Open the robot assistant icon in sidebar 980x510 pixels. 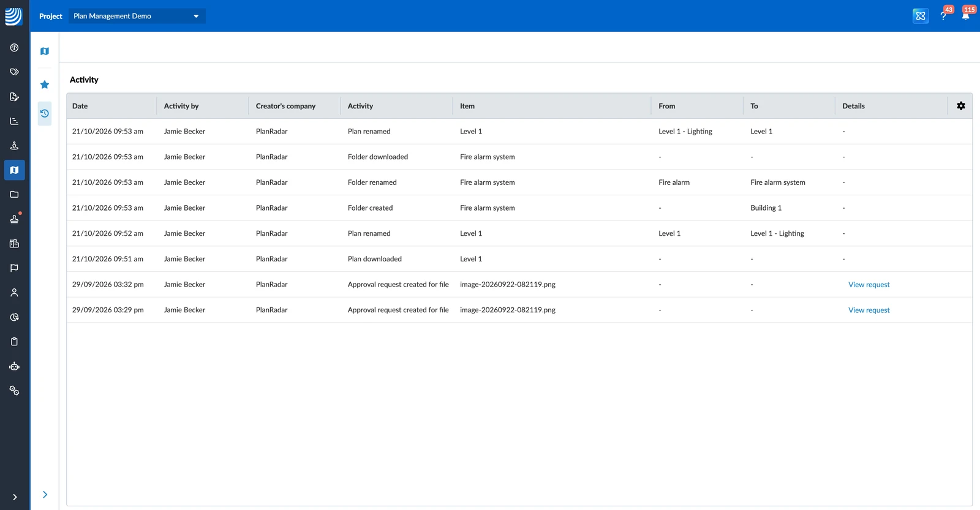14,366
